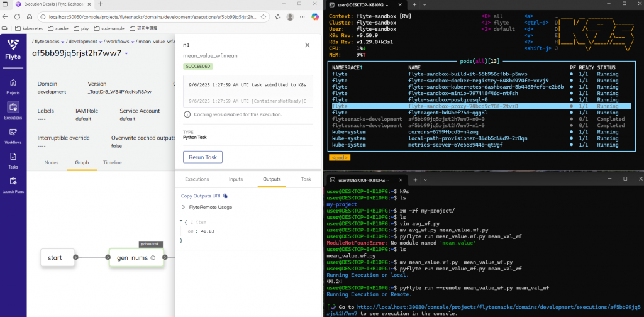Select the af5bb99jq5rjst2h7ww7-n1-0 pod row
644x317 pixels.
tap(481, 126)
